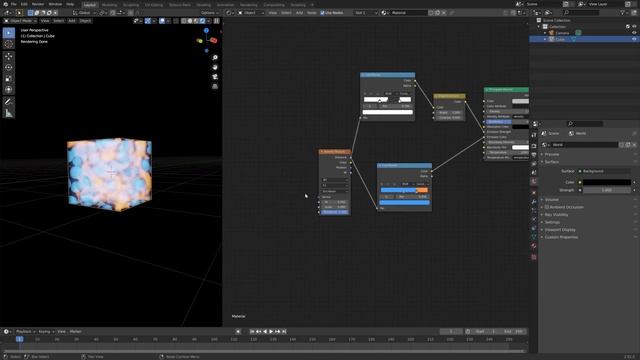Adjust the world Strength slider
Viewport: 640px width, 360px height.
(607, 190)
